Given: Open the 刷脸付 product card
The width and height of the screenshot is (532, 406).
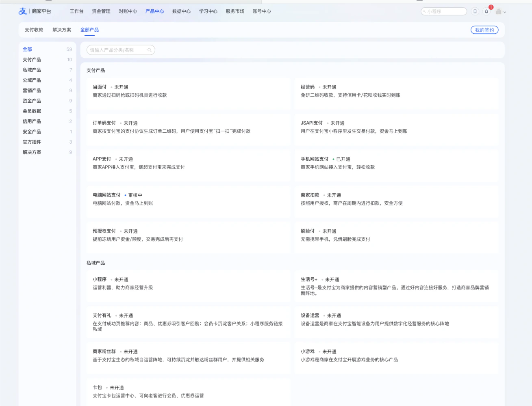Looking at the screenshot, I should (x=397, y=238).
